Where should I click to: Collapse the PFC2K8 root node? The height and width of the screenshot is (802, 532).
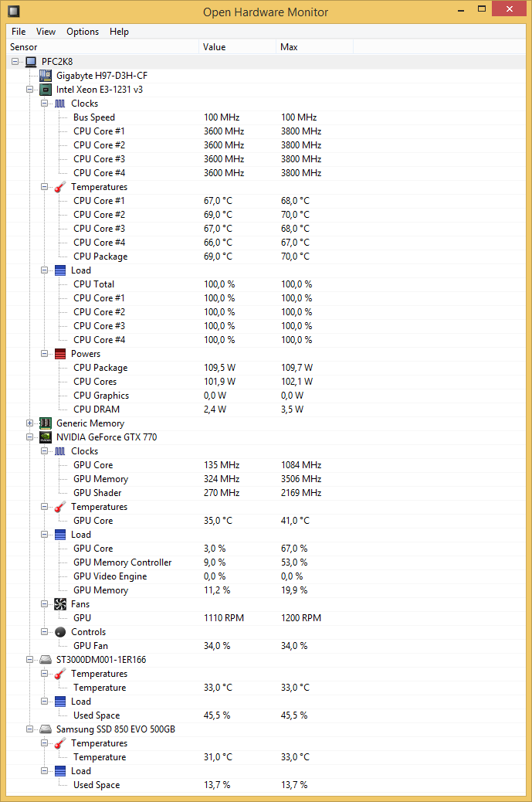tap(15, 61)
